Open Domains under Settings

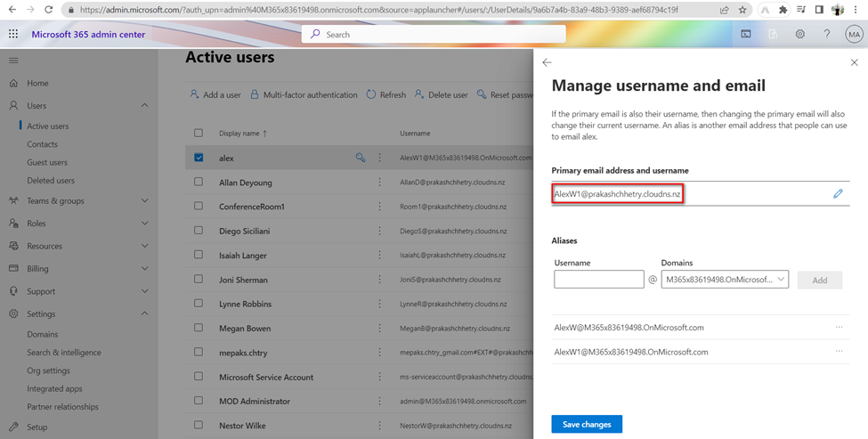coord(43,335)
